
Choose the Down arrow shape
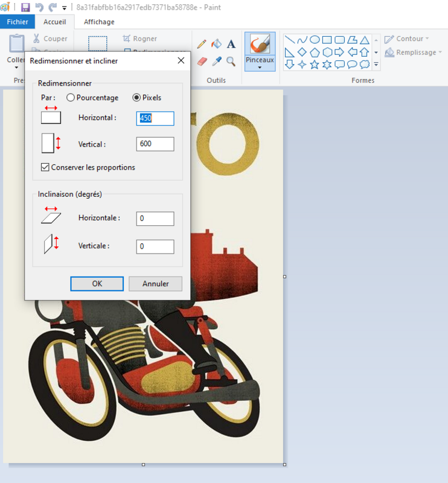pyautogui.click(x=289, y=65)
